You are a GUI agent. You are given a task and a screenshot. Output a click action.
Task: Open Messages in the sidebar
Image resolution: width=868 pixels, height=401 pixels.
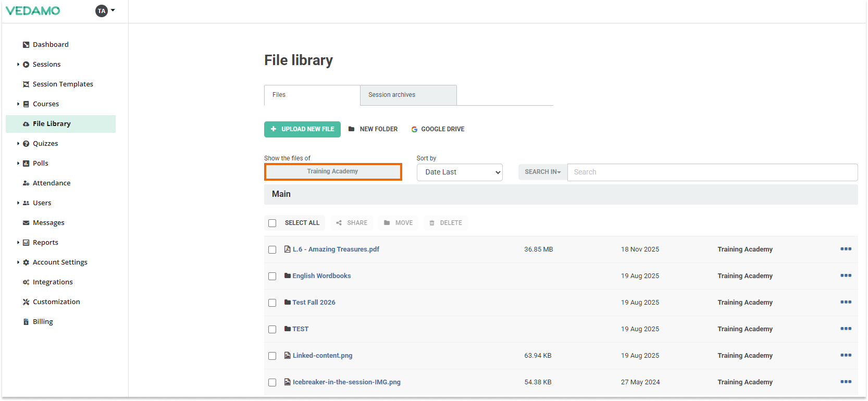point(48,223)
